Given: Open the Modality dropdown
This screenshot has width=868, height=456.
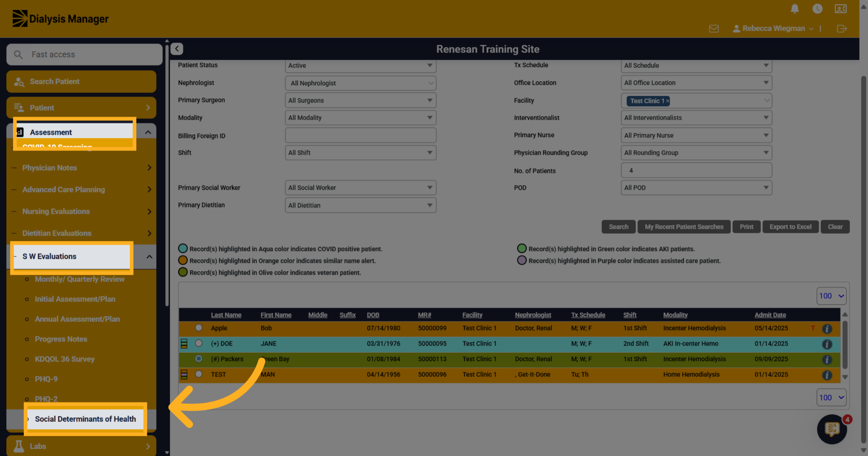Looking at the screenshot, I should (x=361, y=118).
